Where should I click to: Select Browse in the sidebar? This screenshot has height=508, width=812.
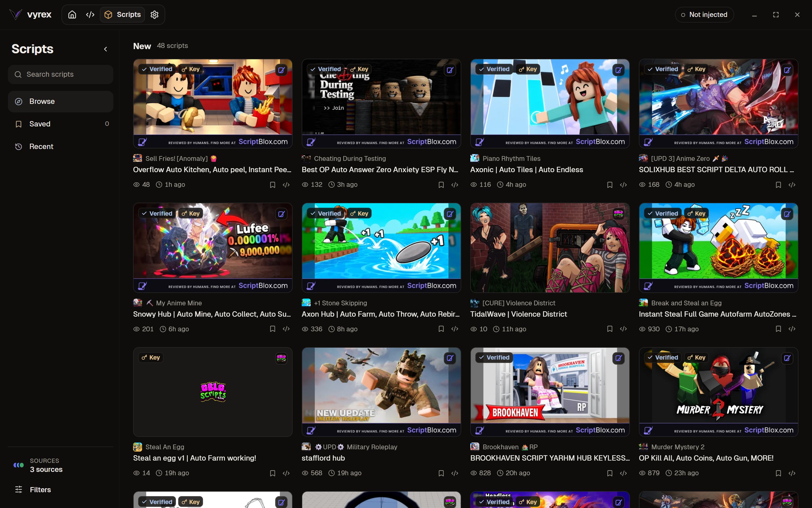60,102
